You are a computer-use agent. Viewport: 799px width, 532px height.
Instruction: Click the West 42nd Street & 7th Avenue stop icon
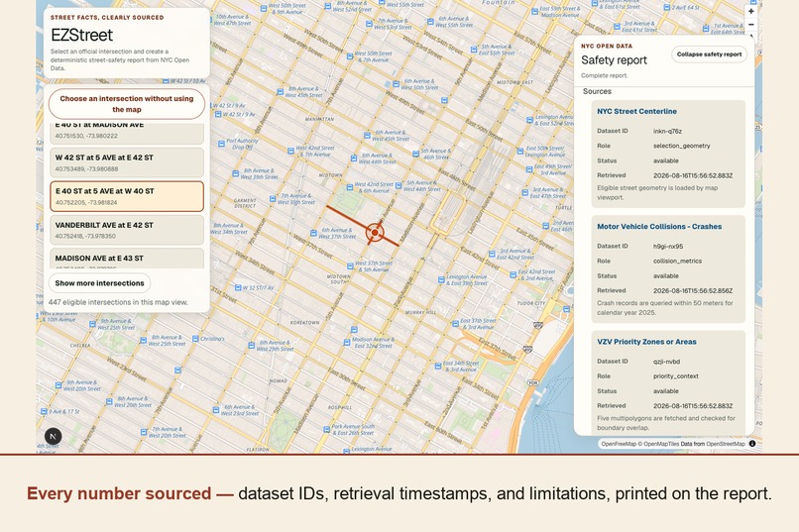(x=290, y=151)
